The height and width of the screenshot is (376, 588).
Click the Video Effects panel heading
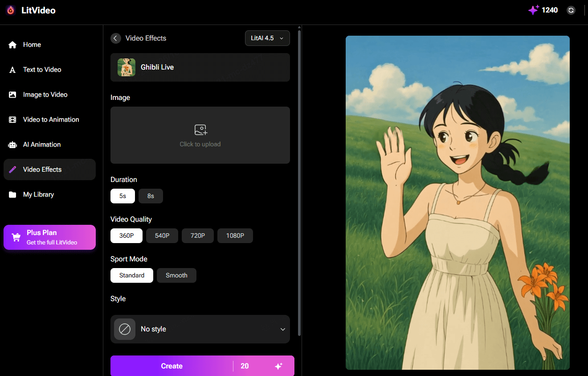click(x=146, y=38)
